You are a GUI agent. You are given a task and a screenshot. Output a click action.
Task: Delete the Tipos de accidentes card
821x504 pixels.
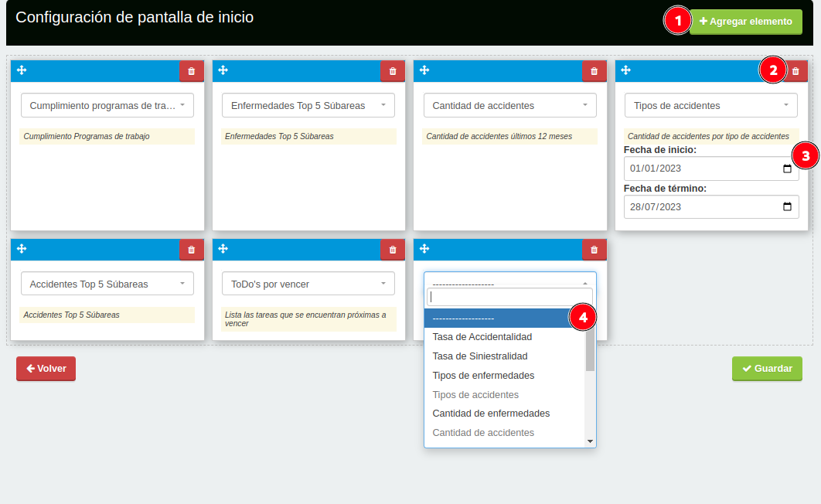tap(795, 71)
